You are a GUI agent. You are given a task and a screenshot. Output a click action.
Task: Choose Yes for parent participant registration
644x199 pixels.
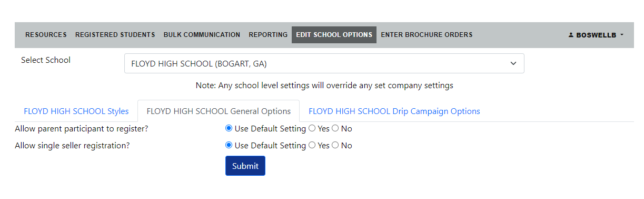pos(312,128)
